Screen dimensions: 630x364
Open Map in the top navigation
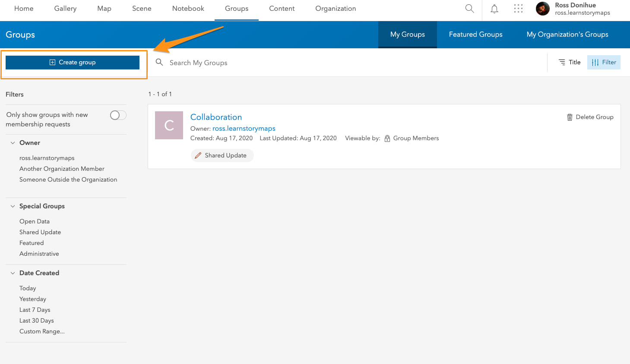pos(104,9)
